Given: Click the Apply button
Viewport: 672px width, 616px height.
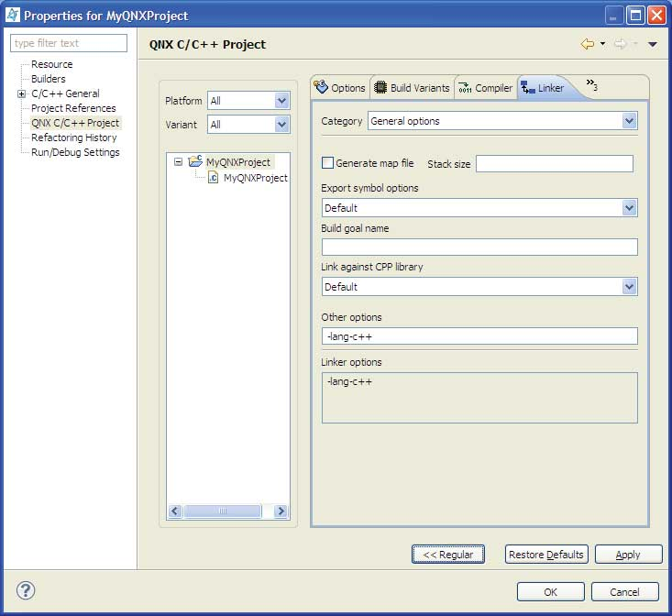Looking at the screenshot, I should click(628, 555).
